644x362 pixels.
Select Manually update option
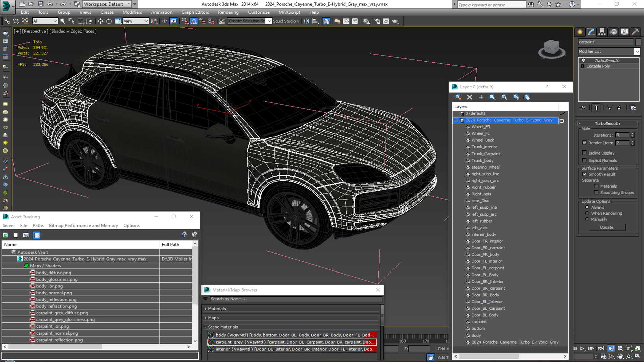point(587,219)
